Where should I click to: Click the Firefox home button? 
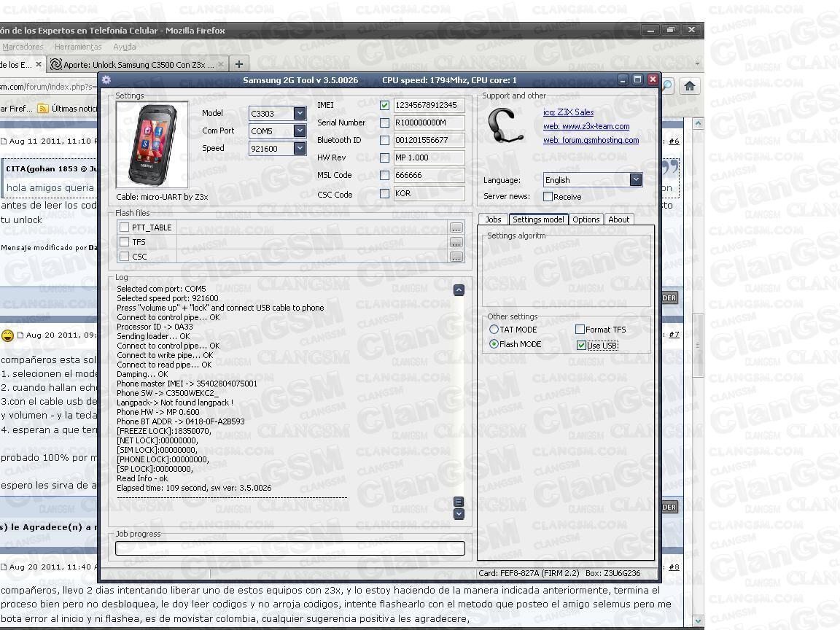tap(690, 86)
